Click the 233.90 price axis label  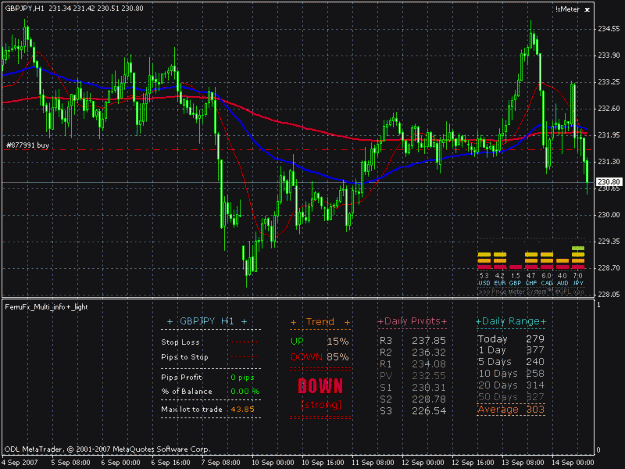pyautogui.click(x=609, y=55)
